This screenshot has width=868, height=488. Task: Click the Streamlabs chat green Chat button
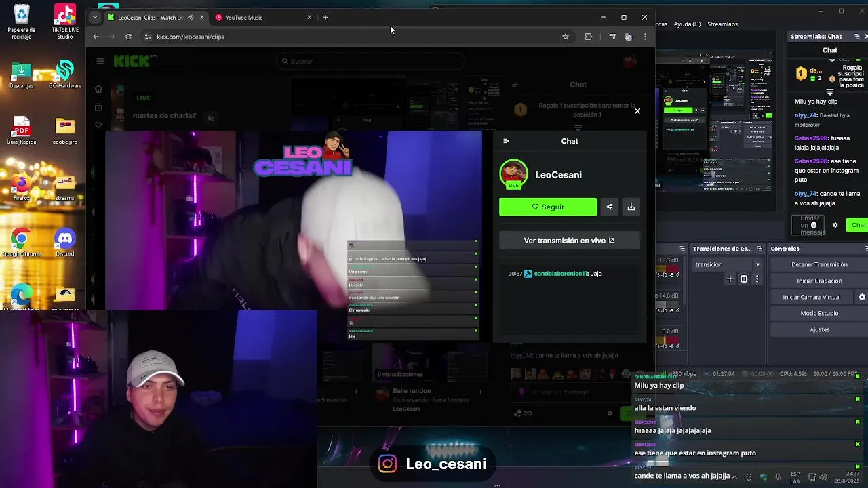point(858,225)
